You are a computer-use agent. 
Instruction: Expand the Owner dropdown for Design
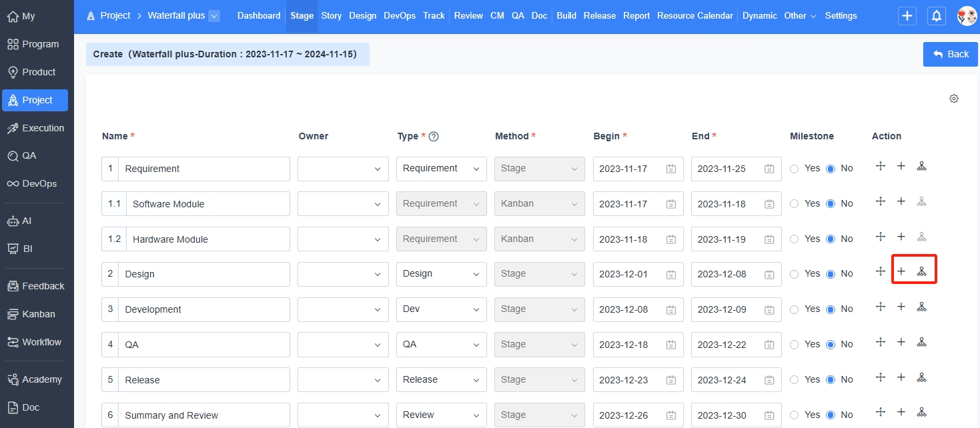[343, 274]
